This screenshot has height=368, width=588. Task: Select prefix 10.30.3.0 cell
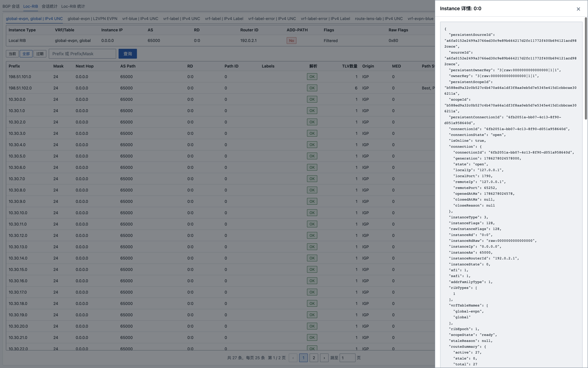pyautogui.click(x=17, y=133)
